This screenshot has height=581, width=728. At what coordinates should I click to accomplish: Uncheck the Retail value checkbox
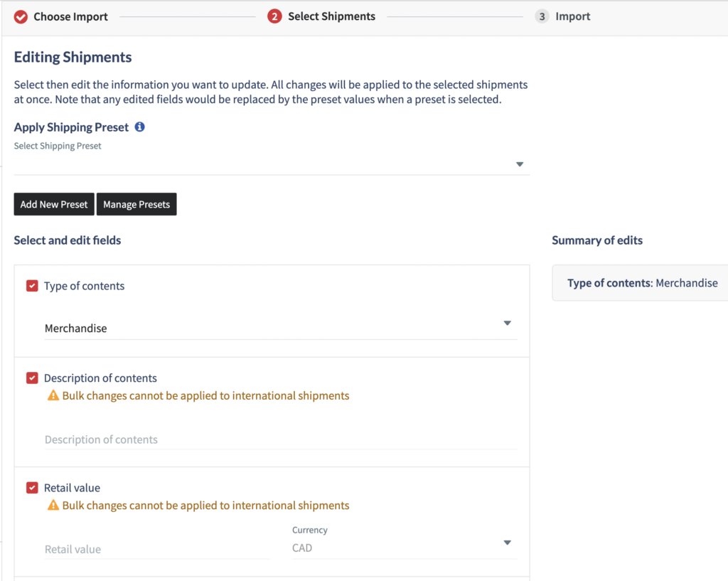coord(32,488)
